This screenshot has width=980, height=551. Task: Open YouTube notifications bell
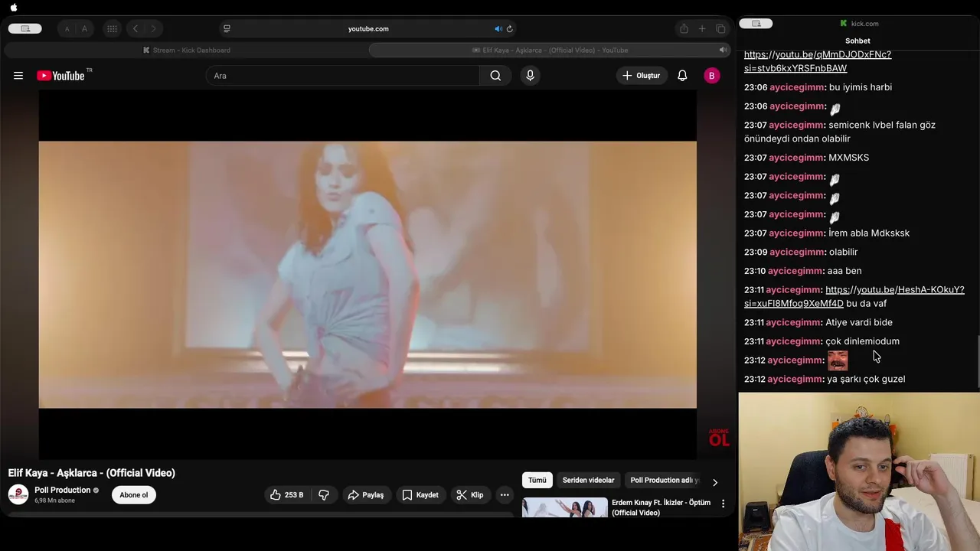(x=682, y=76)
